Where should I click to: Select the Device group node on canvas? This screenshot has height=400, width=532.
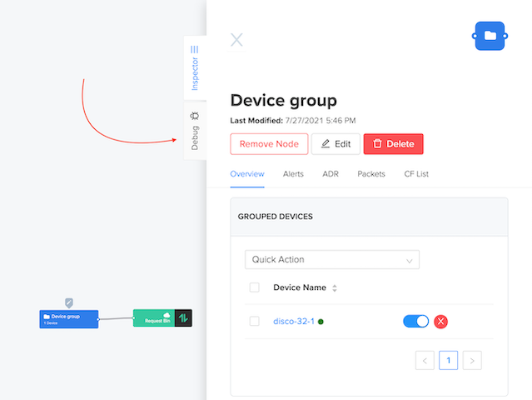pos(68,318)
